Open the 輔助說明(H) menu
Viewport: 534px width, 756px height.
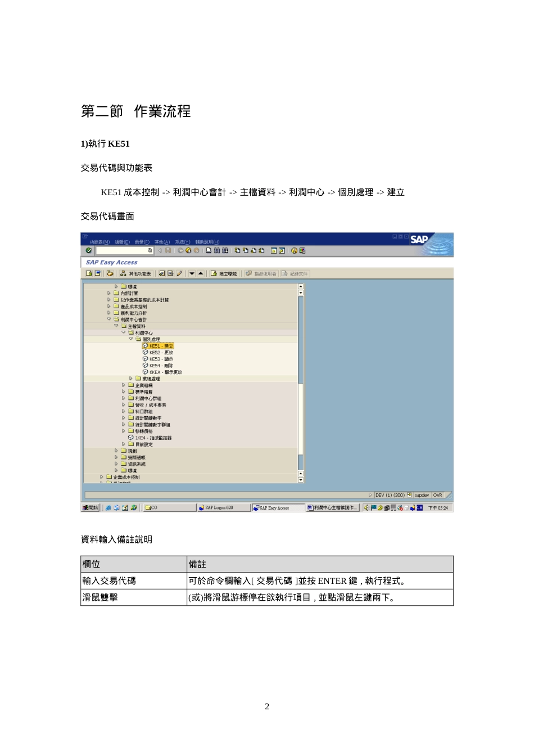[207, 242]
